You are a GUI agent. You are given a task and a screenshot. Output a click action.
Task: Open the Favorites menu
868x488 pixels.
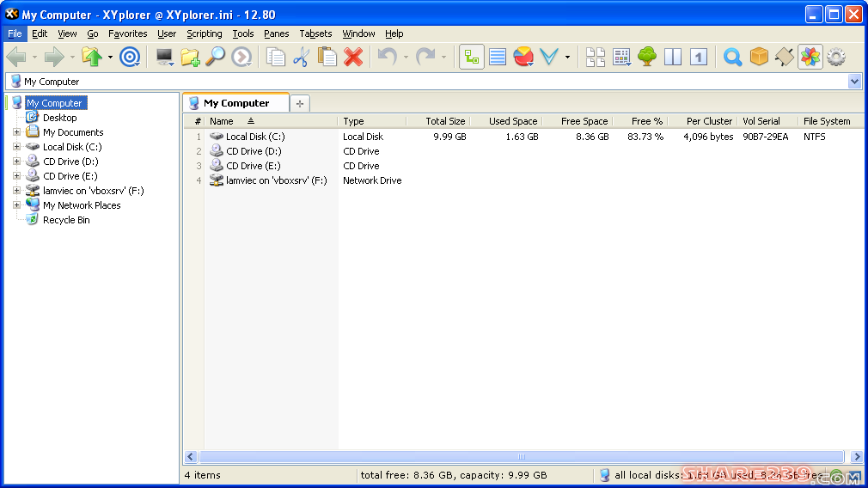[x=128, y=34]
